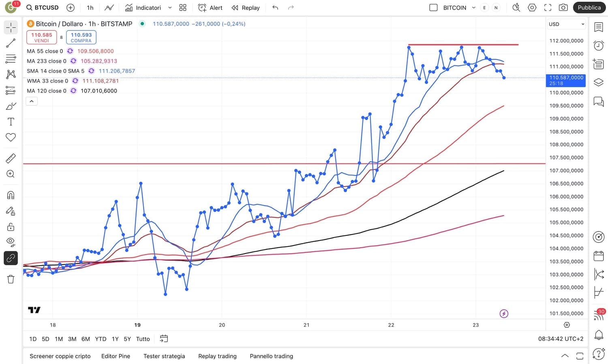Select the 3M time range
The width and height of the screenshot is (608, 364).
(72, 339)
